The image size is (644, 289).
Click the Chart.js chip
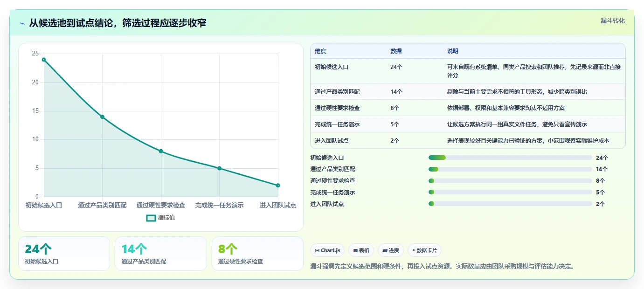coord(327,250)
